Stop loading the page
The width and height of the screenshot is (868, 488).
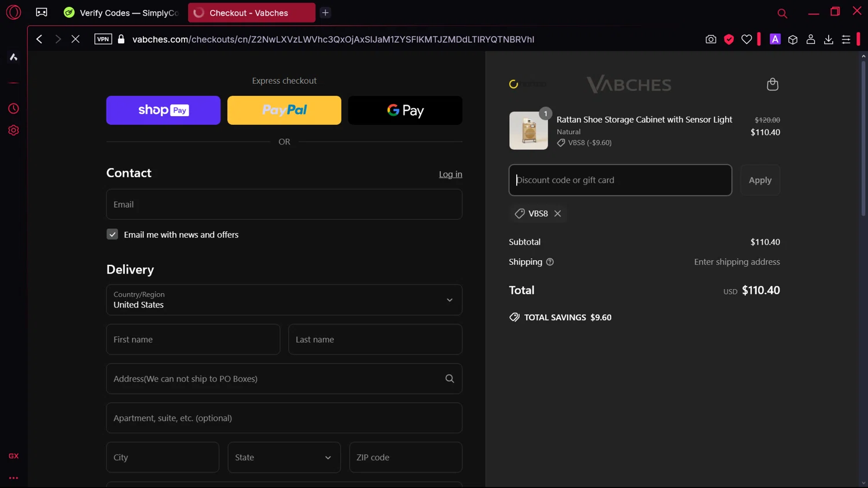pos(75,39)
